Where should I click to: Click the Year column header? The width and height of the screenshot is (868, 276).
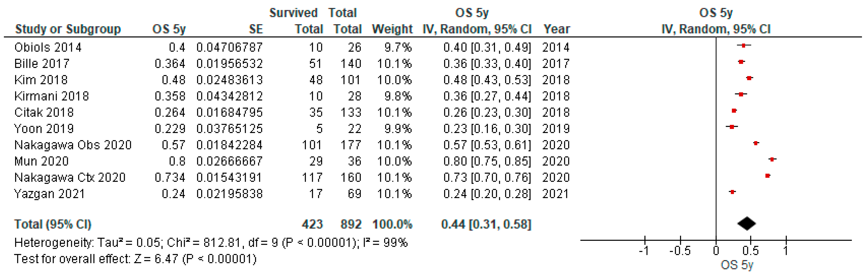coord(557,29)
